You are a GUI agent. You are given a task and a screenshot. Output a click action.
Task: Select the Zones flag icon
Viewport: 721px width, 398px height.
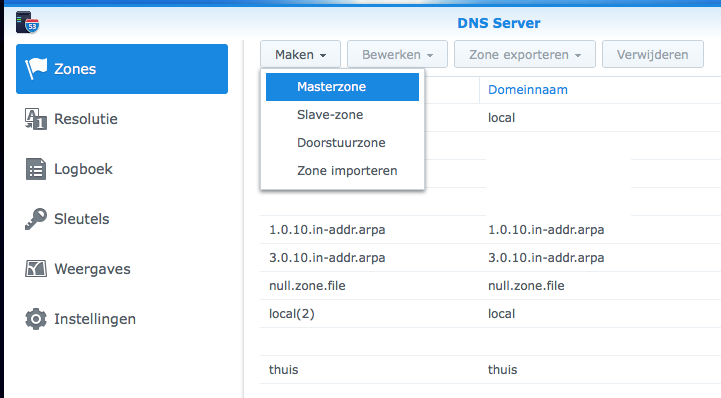[36, 69]
